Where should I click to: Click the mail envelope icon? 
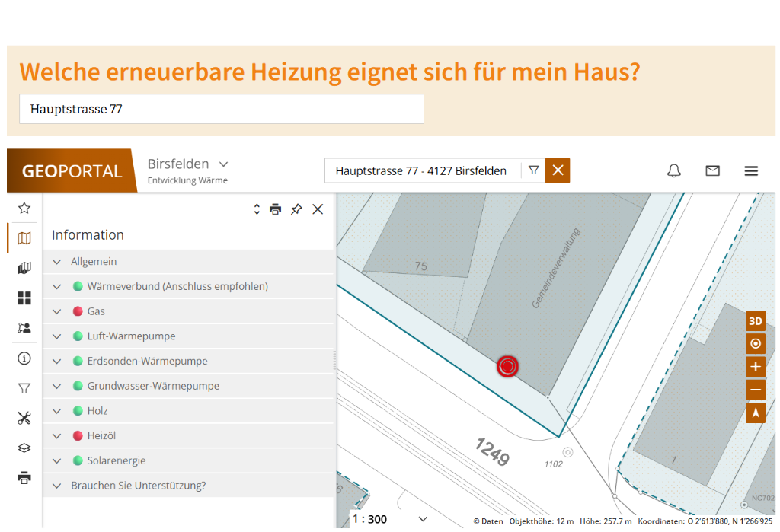(x=712, y=170)
